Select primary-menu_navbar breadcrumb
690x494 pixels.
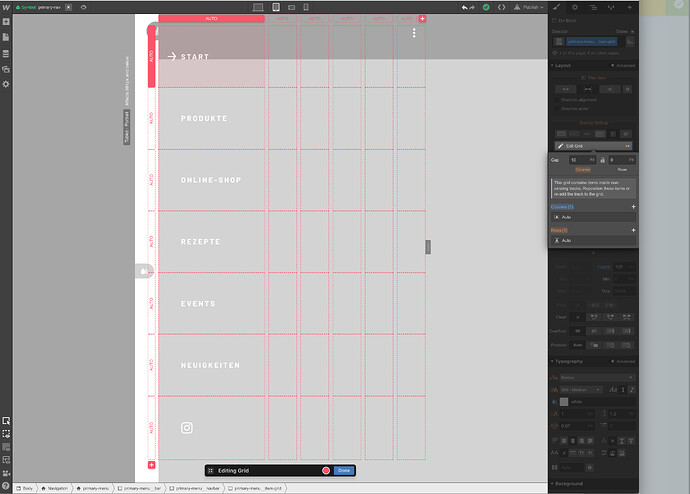[x=195, y=488]
